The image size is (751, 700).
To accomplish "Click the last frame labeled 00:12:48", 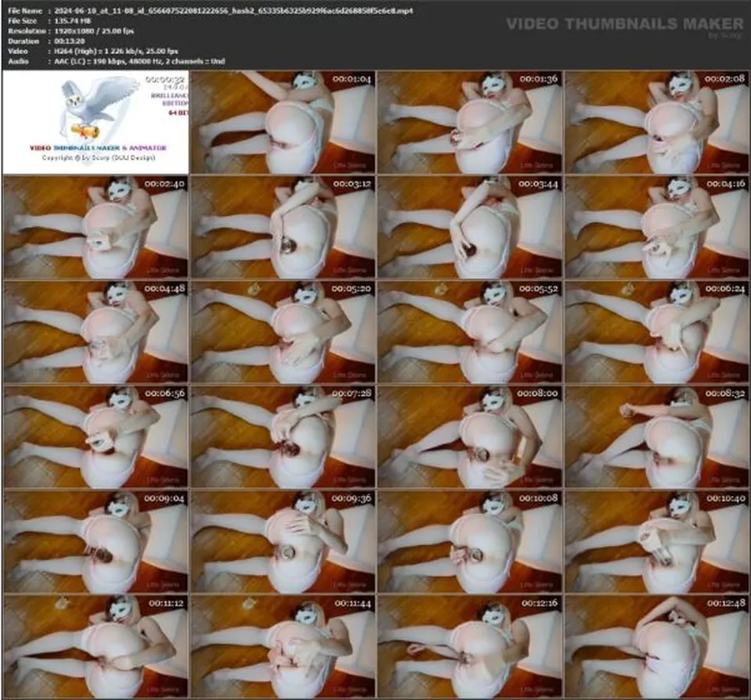I will (656, 646).
